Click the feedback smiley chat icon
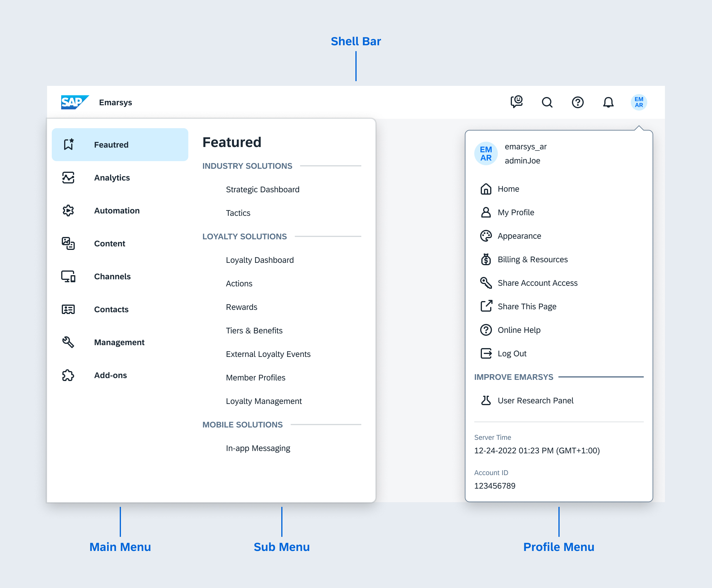The width and height of the screenshot is (712, 588). [516, 102]
